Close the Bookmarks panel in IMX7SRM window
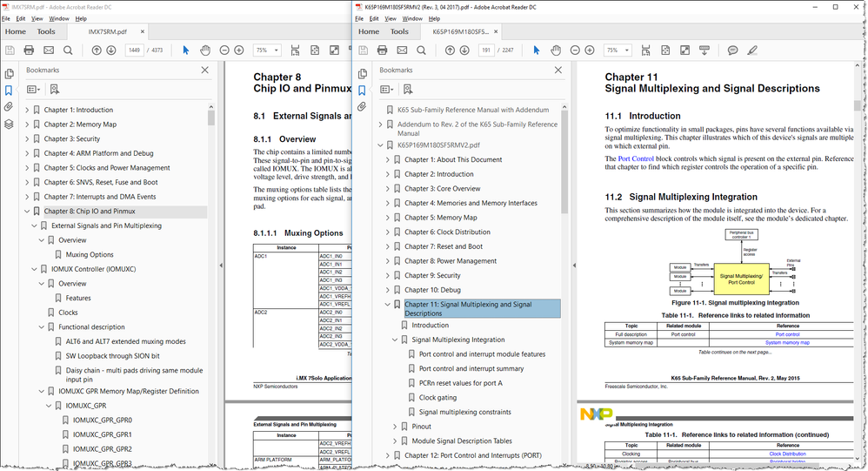Image resolution: width=868 pixels, height=471 pixels. 204,70
